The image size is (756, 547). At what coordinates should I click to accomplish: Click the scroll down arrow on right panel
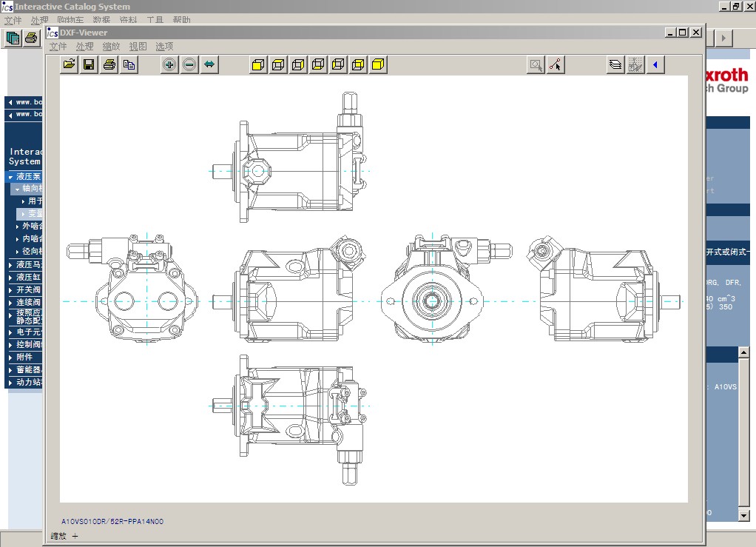[x=744, y=515]
